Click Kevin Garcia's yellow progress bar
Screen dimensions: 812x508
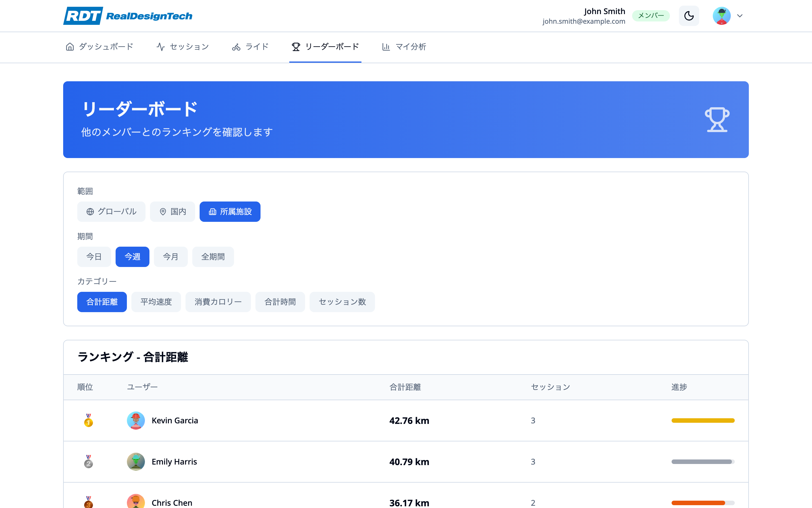[703, 420]
